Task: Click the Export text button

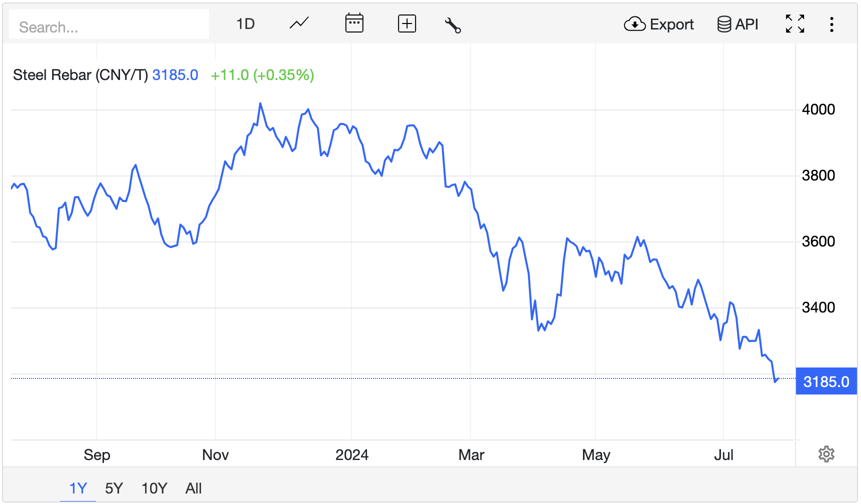Action: pyautogui.click(x=671, y=24)
